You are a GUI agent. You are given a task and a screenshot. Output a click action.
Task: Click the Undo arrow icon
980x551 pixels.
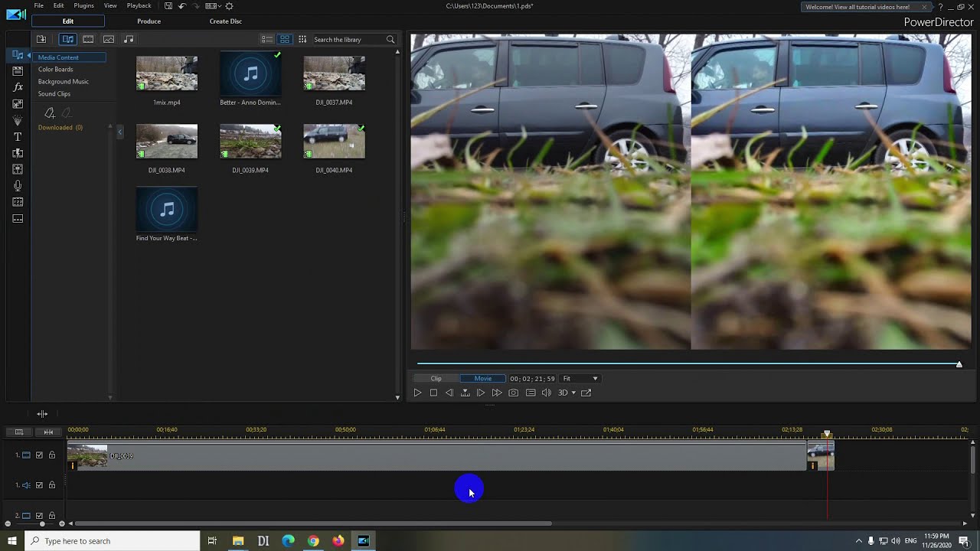pos(182,6)
